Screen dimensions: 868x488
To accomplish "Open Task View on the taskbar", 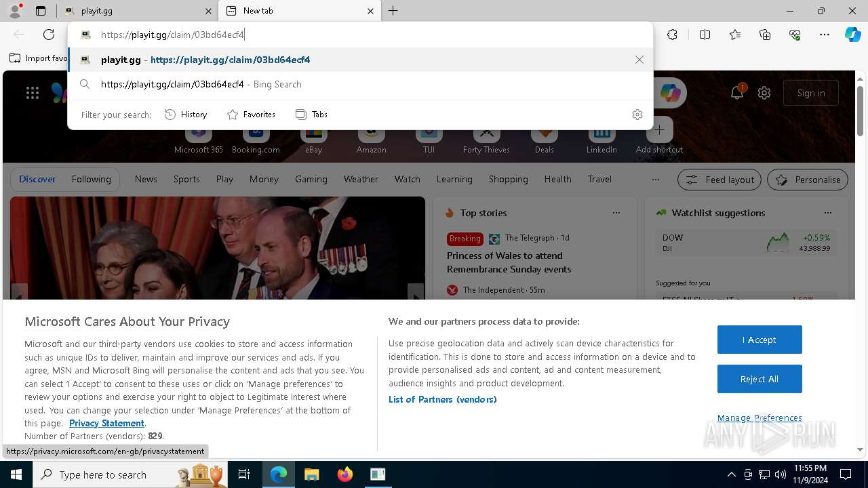I will tap(244, 474).
